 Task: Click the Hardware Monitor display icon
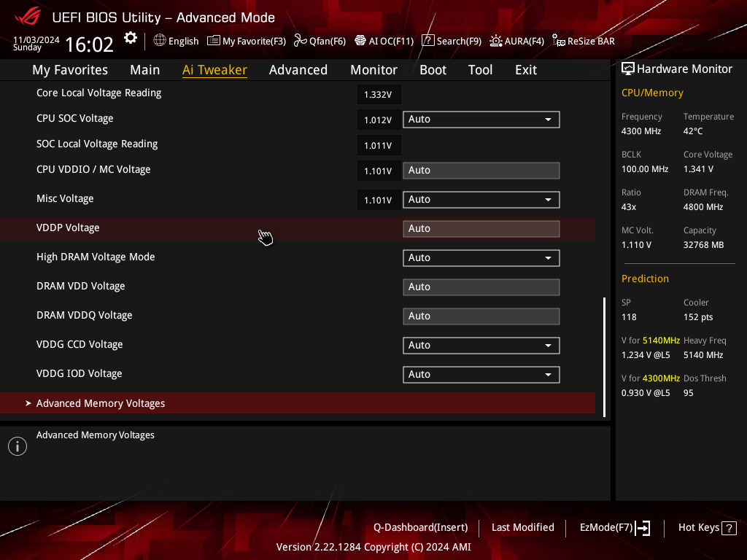coord(628,69)
